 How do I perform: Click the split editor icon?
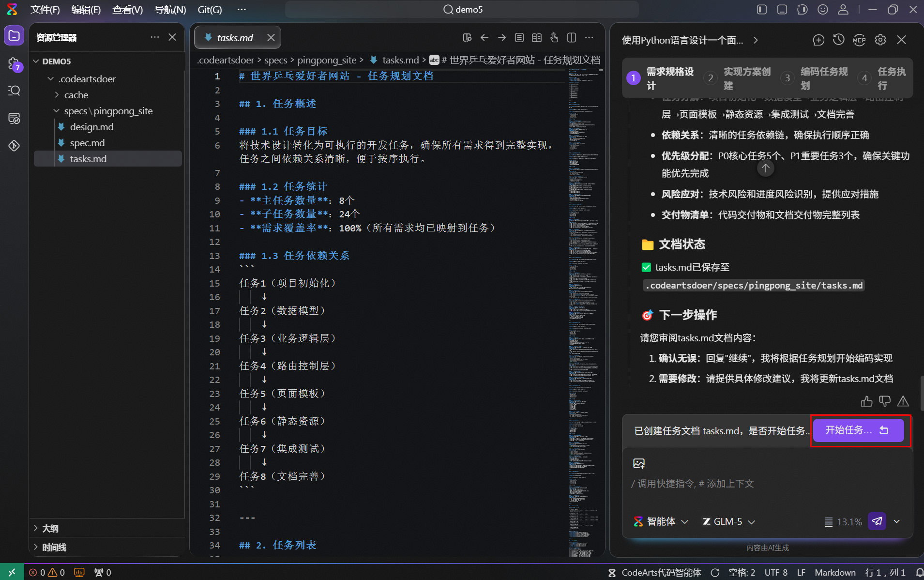tap(572, 38)
